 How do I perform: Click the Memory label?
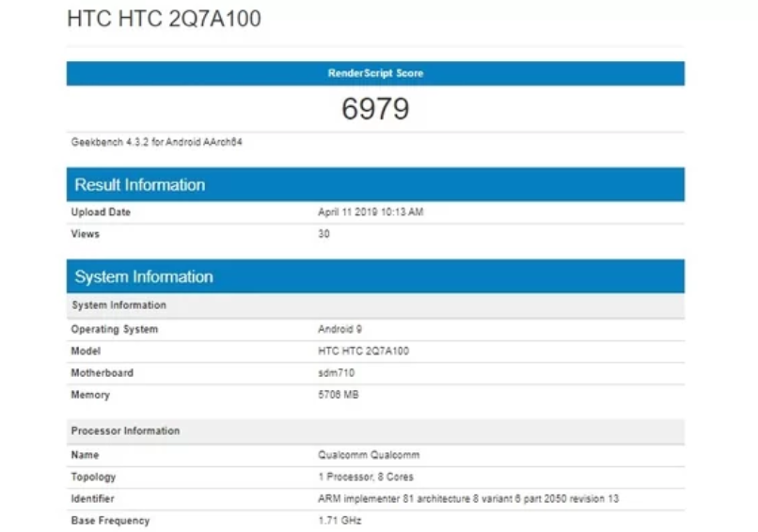click(90, 395)
